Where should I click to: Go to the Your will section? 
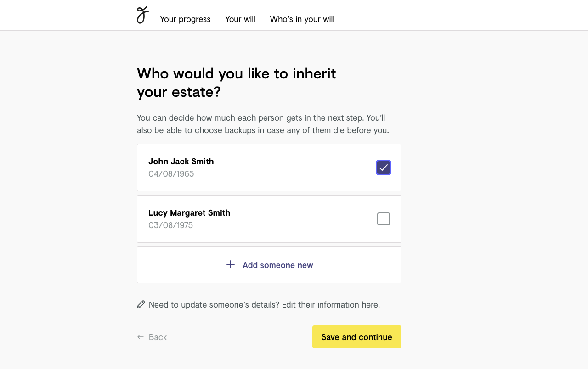tap(240, 19)
